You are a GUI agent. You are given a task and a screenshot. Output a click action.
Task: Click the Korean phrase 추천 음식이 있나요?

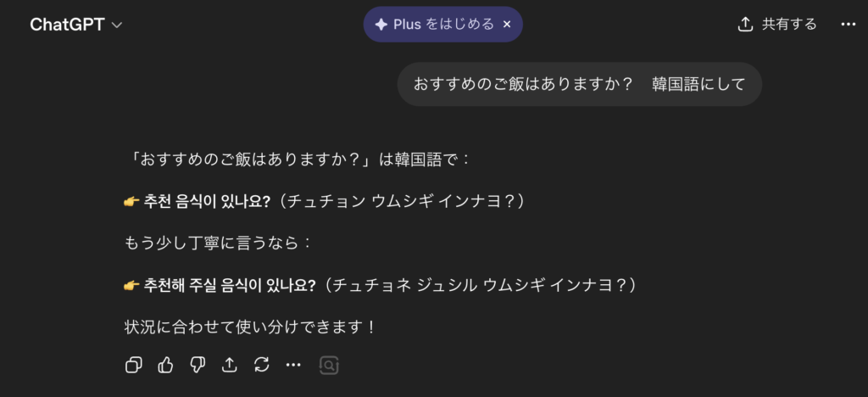point(207,201)
